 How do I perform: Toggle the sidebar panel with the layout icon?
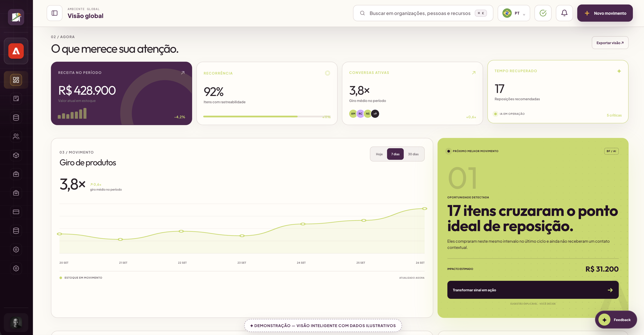[55, 13]
